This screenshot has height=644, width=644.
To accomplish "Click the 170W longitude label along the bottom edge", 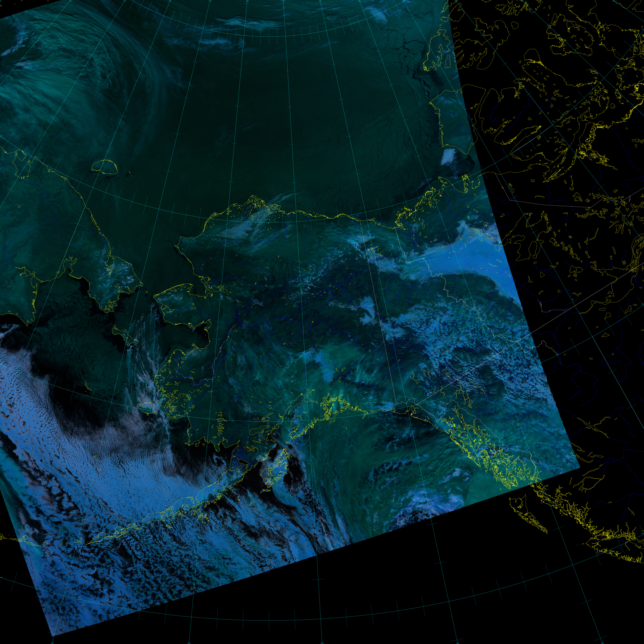I will (52, 643).
